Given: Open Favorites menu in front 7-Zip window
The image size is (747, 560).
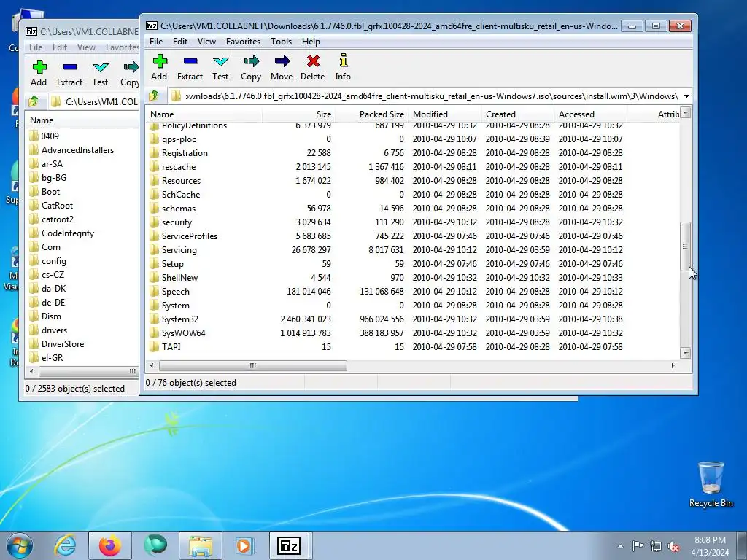Looking at the screenshot, I should click(x=243, y=42).
